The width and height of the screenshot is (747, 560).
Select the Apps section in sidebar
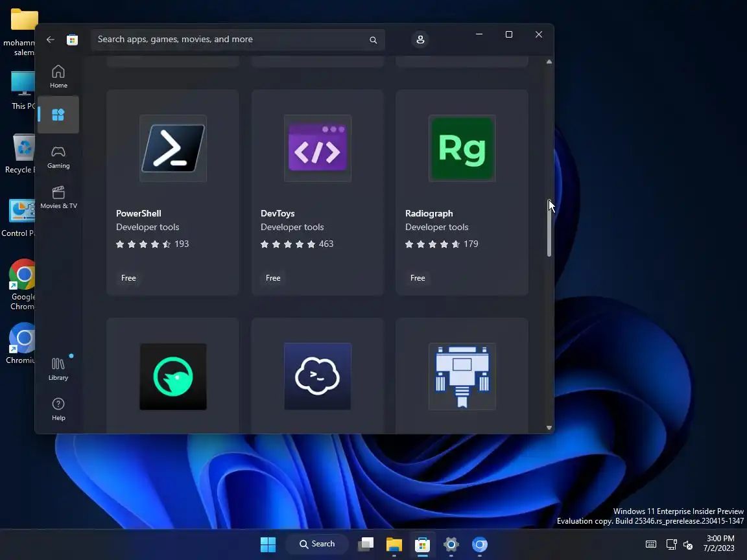click(x=58, y=115)
